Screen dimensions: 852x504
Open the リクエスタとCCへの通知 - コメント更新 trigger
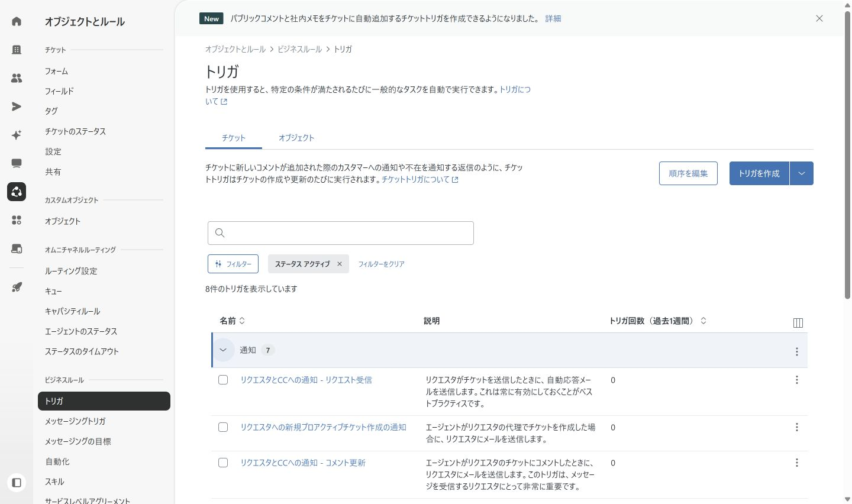pyautogui.click(x=303, y=463)
